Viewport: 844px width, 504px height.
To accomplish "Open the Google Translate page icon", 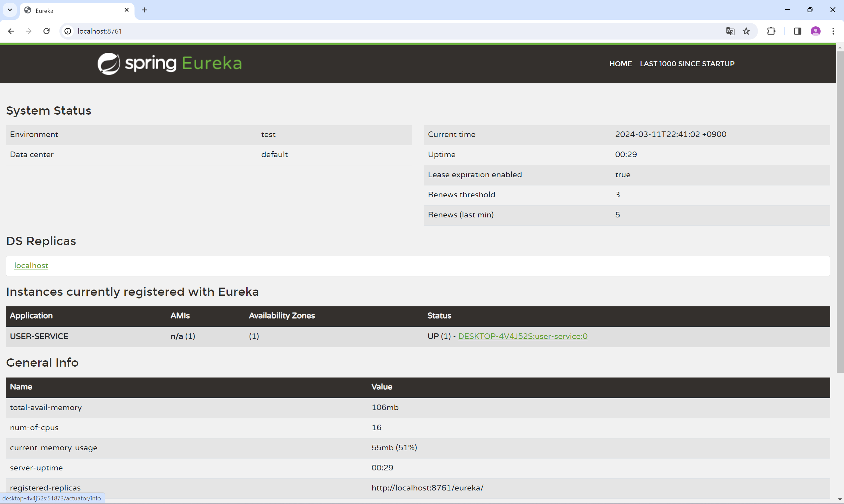I will (730, 31).
